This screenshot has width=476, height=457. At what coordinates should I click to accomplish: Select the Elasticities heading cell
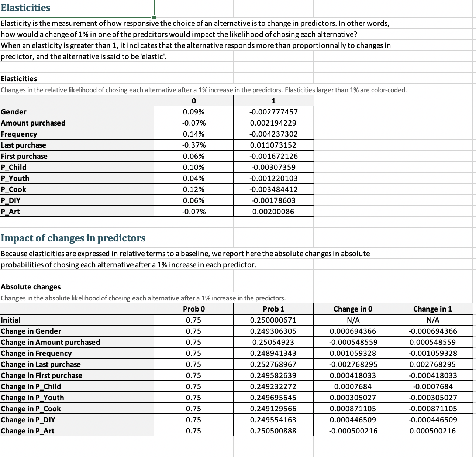coord(77,8)
